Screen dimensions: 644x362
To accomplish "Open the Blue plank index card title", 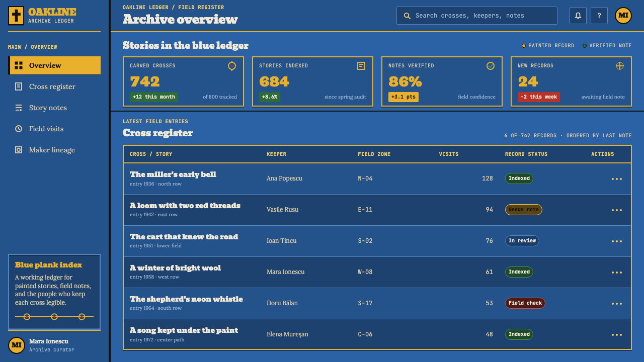I will [48, 265].
